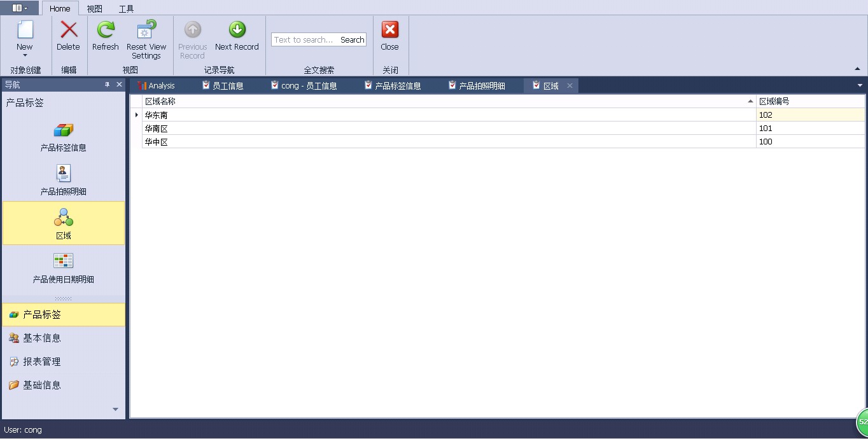Close the view with the red Close icon
Viewport: 868px width, 439px height.
(x=389, y=30)
